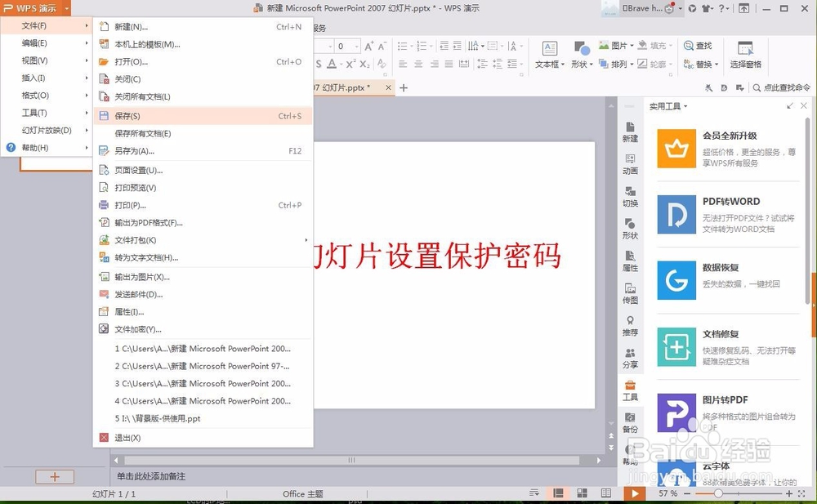Add new document tab with plus

pos(404,87)
